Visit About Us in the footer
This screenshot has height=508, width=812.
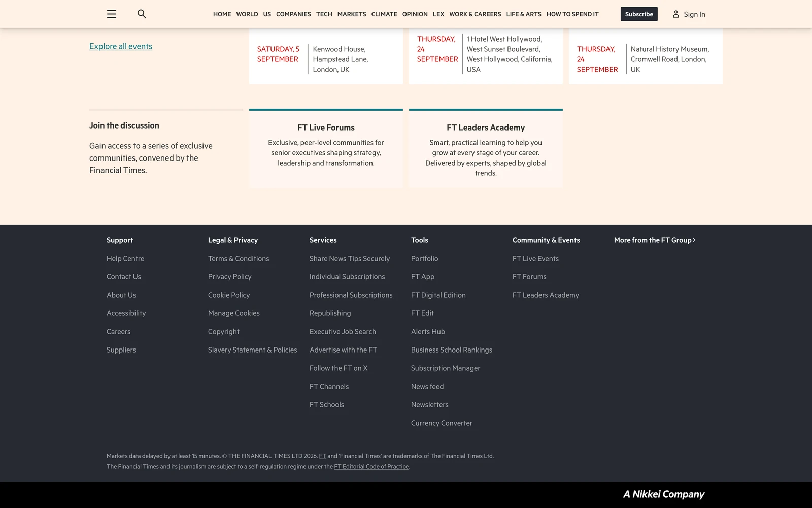[x=121, y=295]
